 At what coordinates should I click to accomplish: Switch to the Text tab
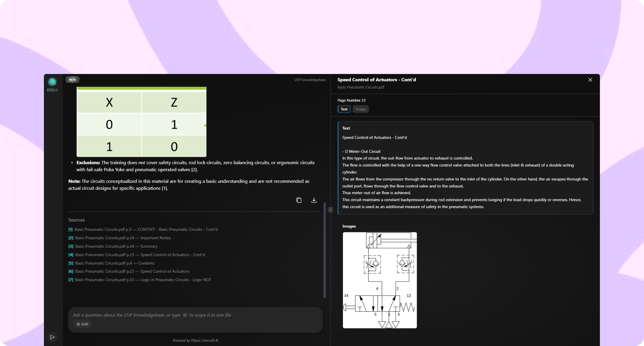click(x=344, y=109)
